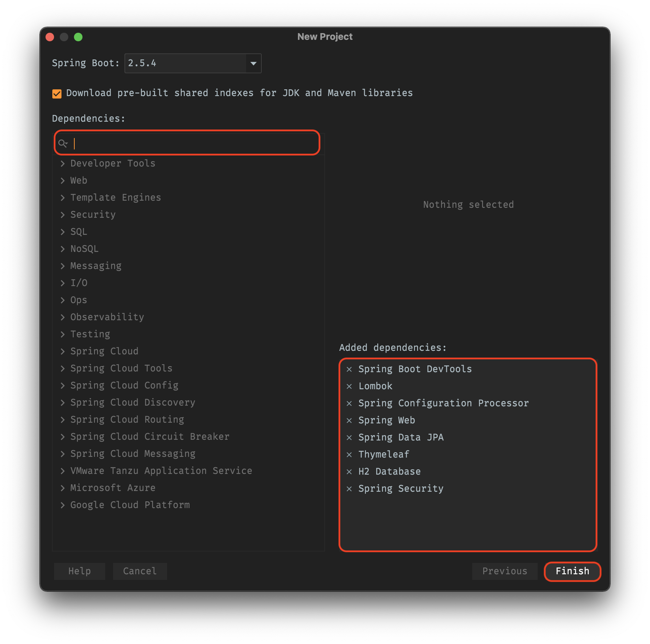Click the search magnifier icon

pos(63,143)
